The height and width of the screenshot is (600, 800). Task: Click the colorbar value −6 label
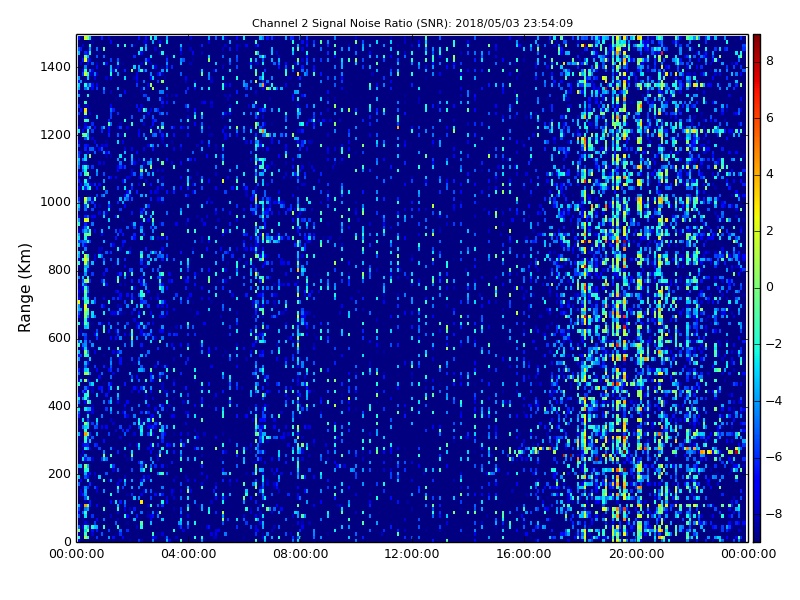click(x=774, y=457)
